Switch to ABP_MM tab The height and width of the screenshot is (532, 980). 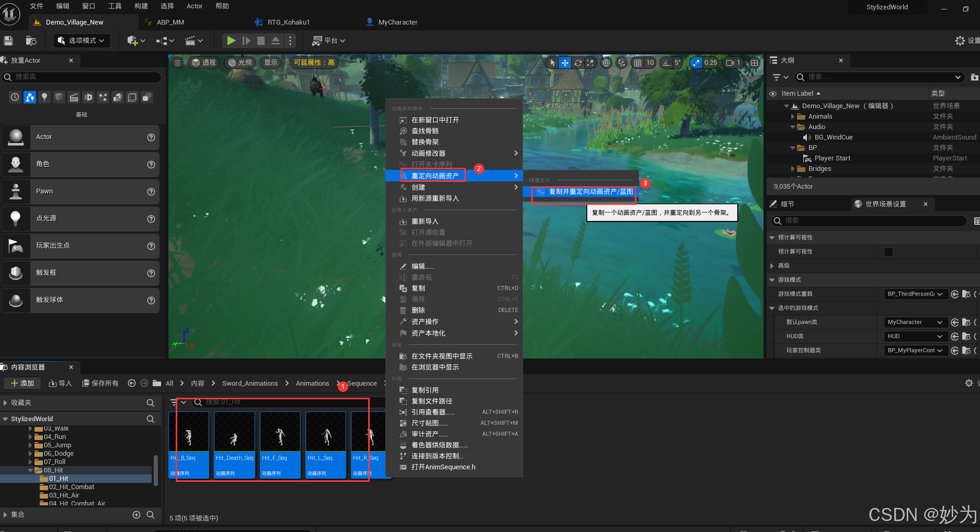pos(170,22)
